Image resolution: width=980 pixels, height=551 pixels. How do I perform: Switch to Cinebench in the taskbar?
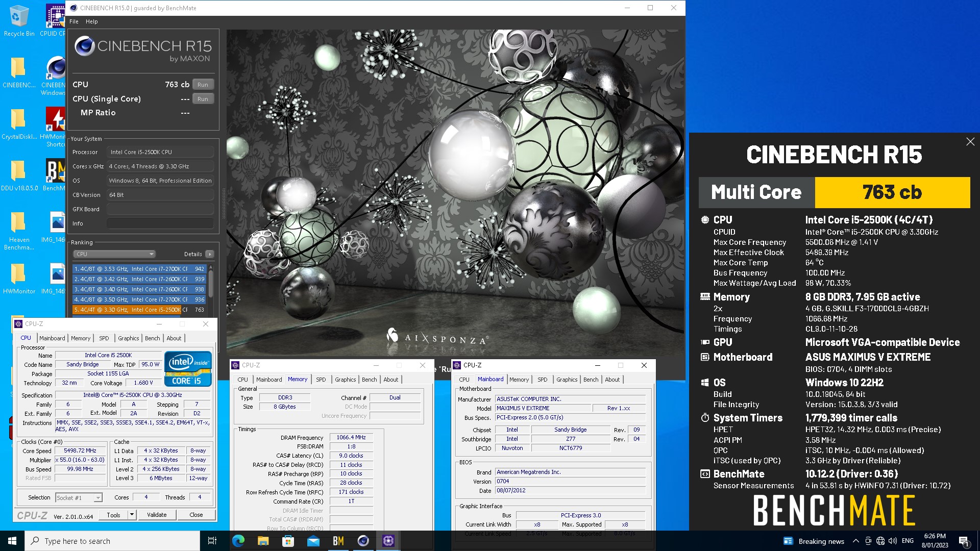click(363, 541)
